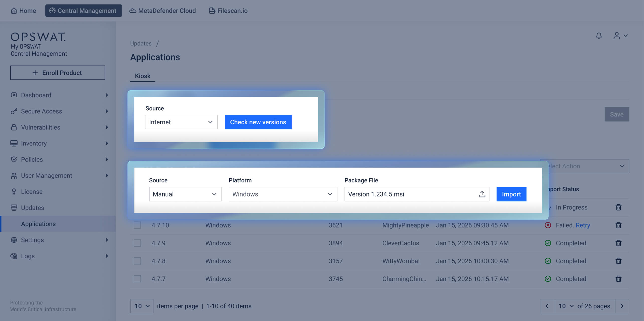Click the notification bell icon
Image resolution: width=644 pixels, height=321 pixels.
[599, 36]
